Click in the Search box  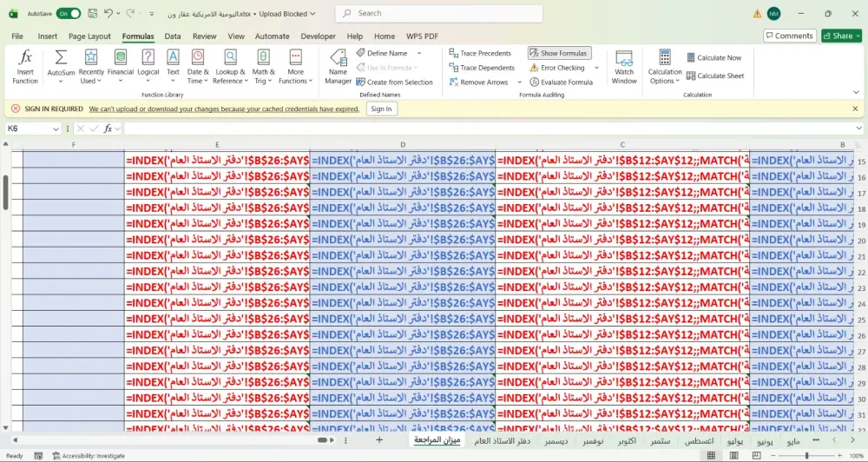[x=438, y=13]
